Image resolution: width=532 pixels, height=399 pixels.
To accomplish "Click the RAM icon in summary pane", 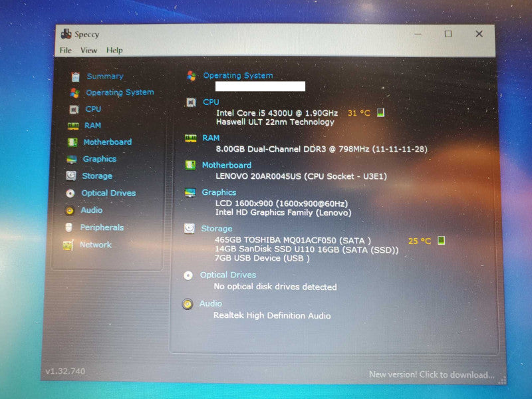I will coord(190,138).
